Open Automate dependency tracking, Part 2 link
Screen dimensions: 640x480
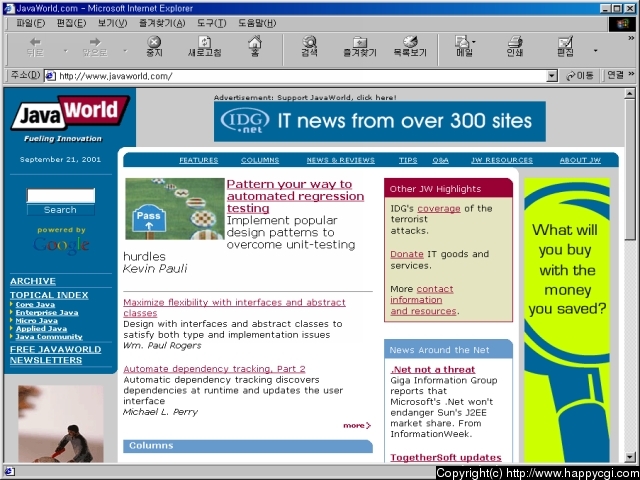(214, 369)
